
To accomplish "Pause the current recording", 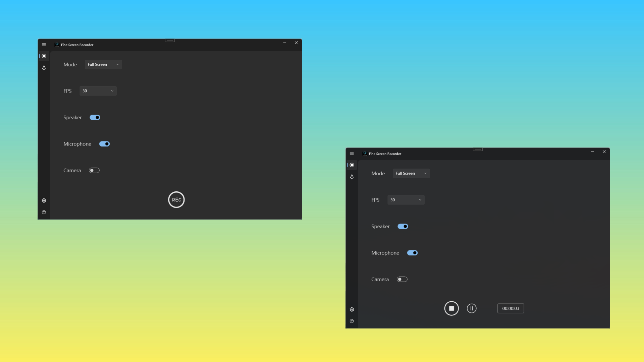I will [x=472, y=308].
